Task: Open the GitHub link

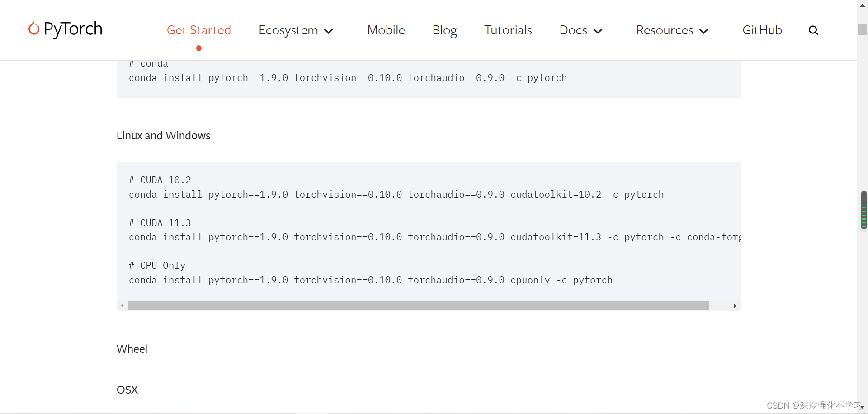Action: (x=762, y=30)
